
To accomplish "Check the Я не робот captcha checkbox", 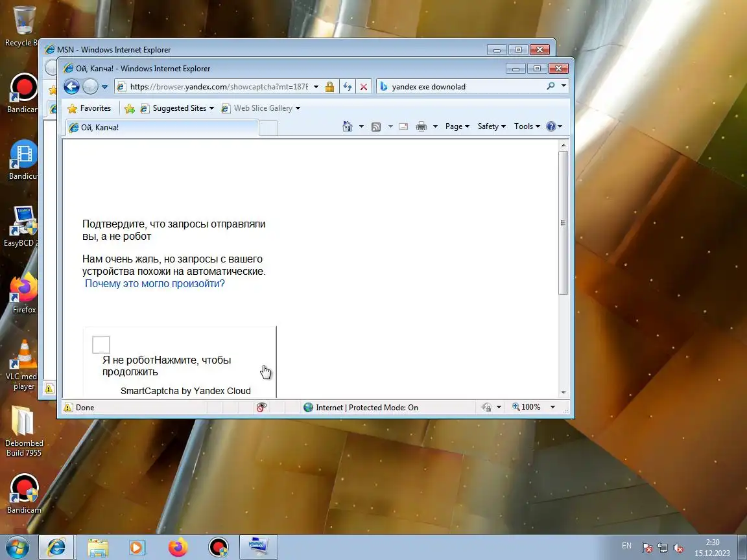I will pyautogui.click(x=101, y=345).
